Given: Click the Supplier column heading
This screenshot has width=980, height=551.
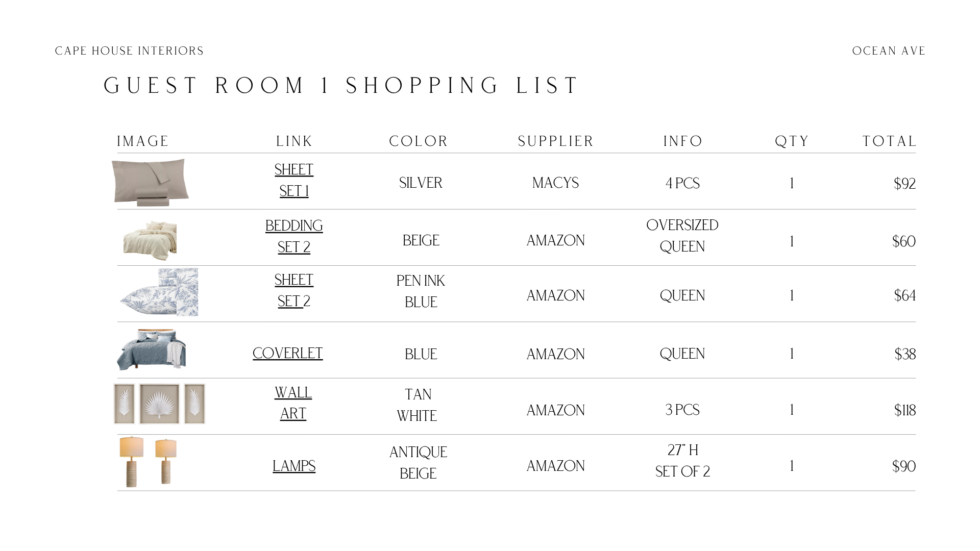Looking at the screenshot, I should [555, 141].
